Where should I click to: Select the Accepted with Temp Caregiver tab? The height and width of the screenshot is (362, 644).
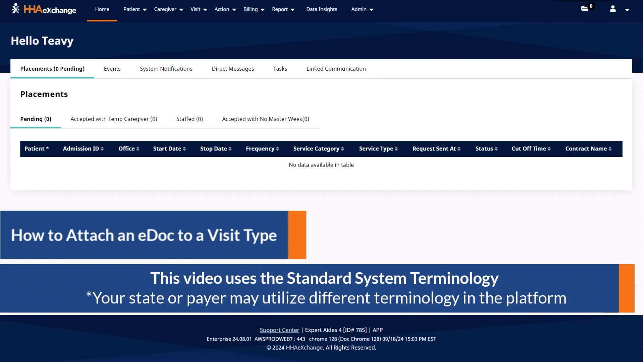pyautogui.click(x=114, y=119)
